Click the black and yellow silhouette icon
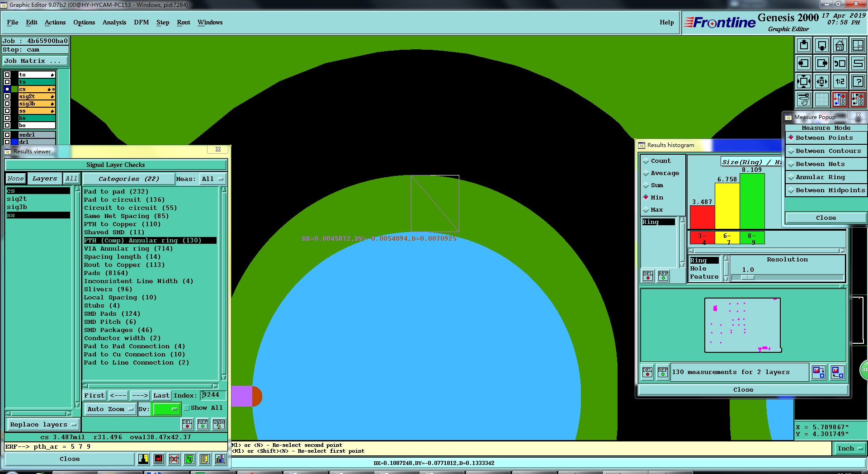868x474 pixels. coord(143,460)
